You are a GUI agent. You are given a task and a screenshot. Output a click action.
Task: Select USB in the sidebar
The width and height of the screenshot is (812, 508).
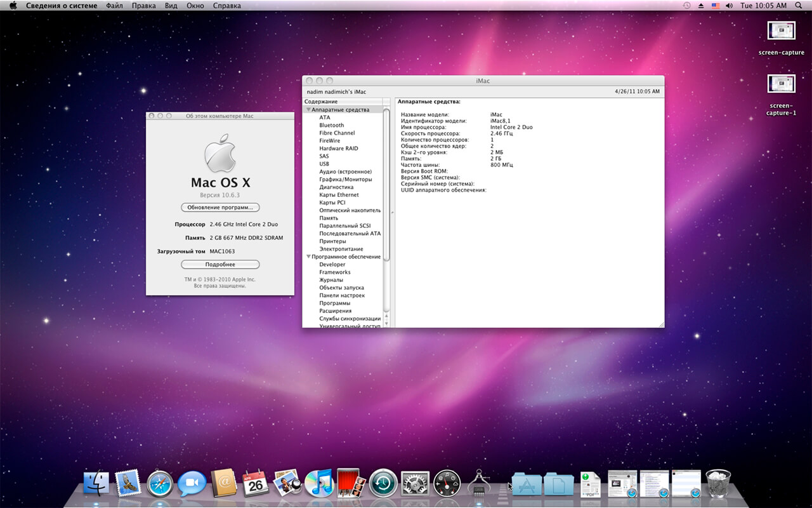coord(324,164)
